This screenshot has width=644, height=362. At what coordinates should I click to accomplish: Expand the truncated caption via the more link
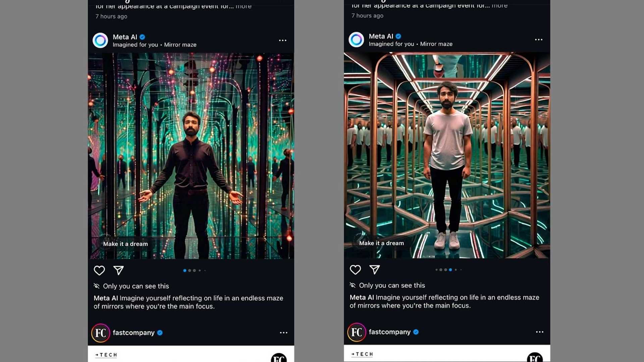(244, 6)
